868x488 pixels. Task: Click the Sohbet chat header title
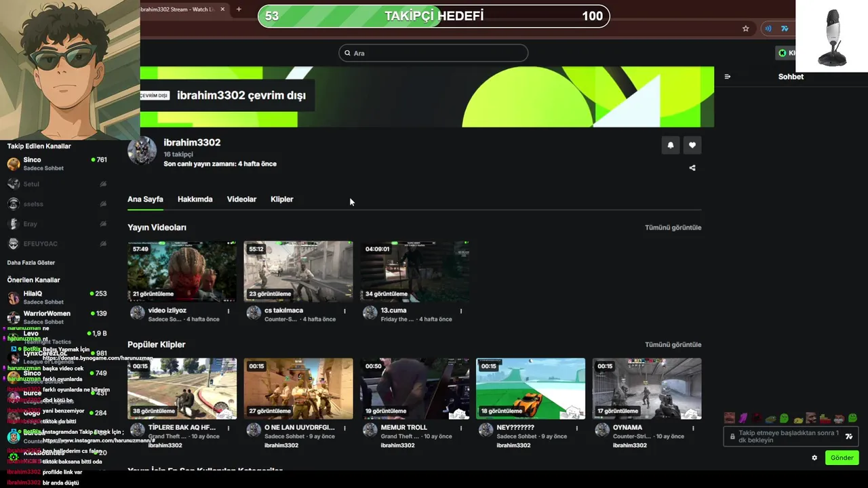pos(791,77)
